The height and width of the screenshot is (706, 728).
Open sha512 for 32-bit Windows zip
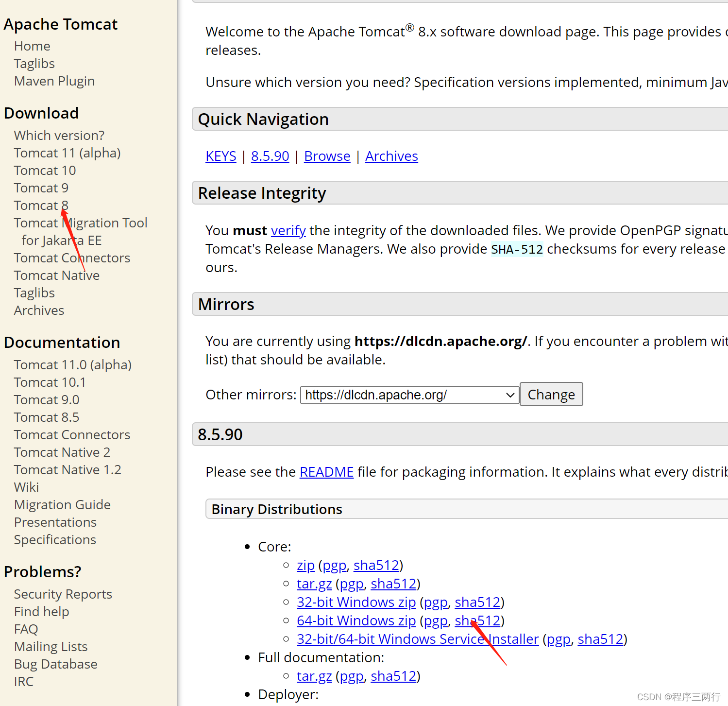pyautogui.click(x=477, y=603)
